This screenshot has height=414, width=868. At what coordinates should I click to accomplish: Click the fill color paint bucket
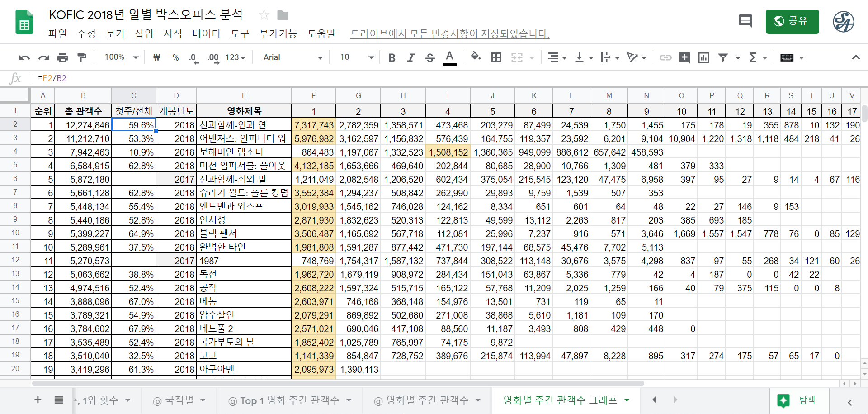475,57
